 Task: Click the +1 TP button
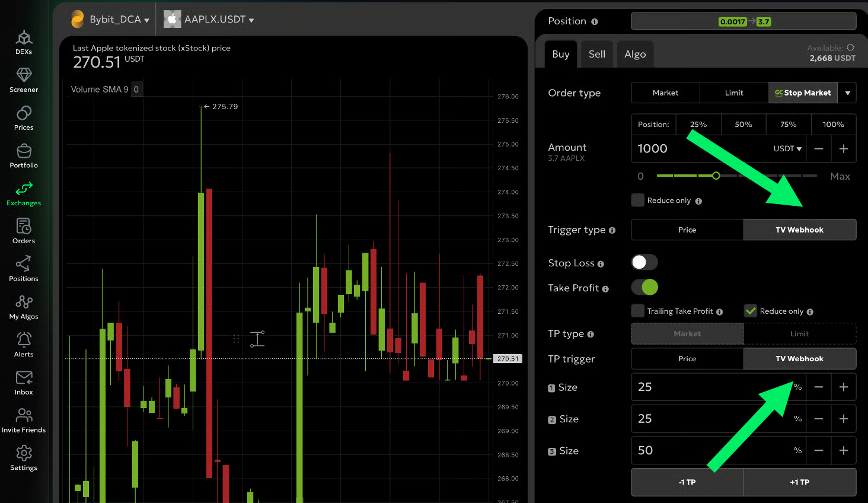pyautogui.click(x=799, y=482)
